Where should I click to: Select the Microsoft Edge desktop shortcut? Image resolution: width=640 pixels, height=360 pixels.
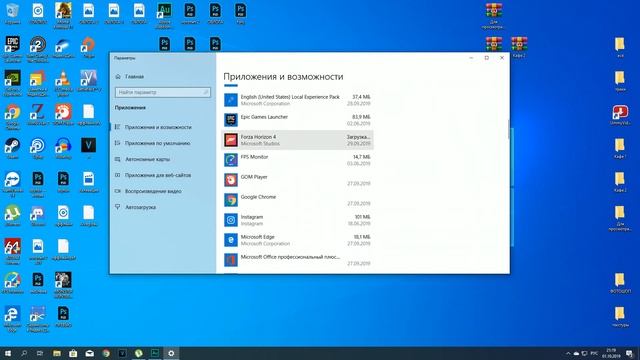pos(12,319)
